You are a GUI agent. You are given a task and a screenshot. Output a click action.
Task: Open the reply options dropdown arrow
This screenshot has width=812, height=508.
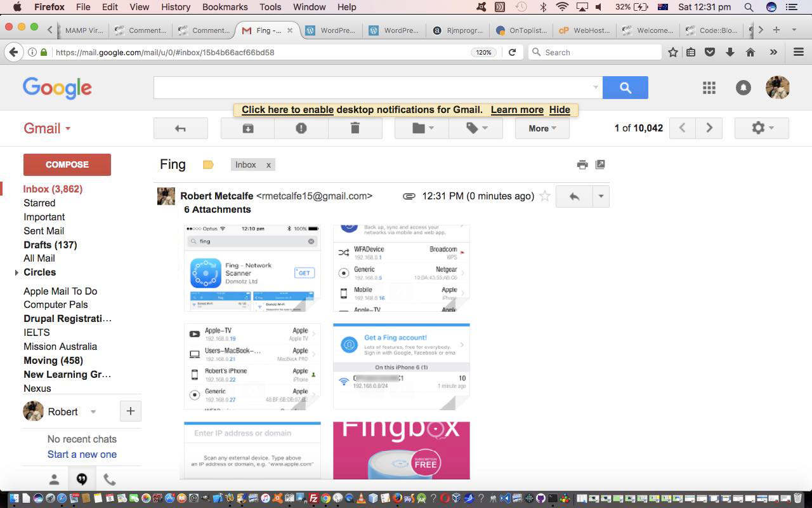click(x=601, y=197)
